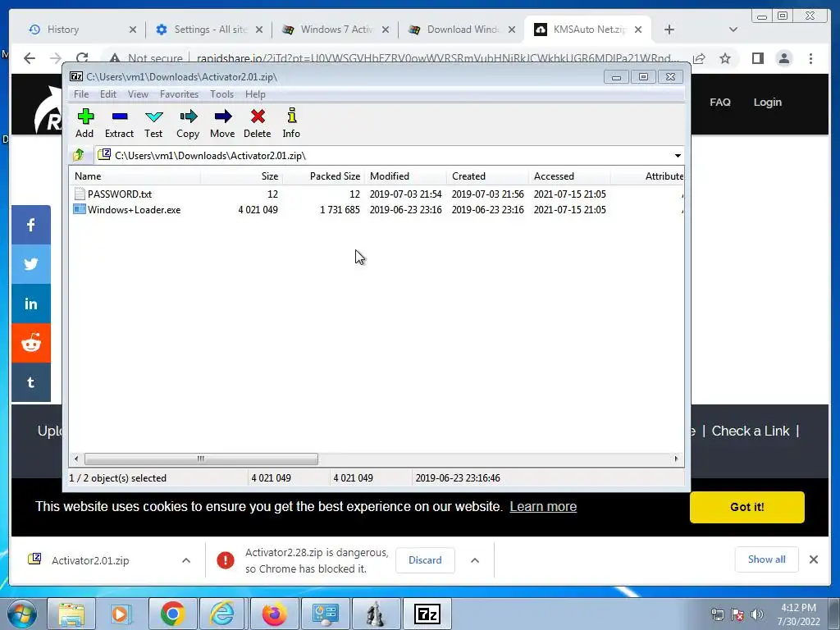This screenshot has height=630, width=840.
Task: Open Windows Explorer folder taskbar icon
Action: [x=71, y=614]
